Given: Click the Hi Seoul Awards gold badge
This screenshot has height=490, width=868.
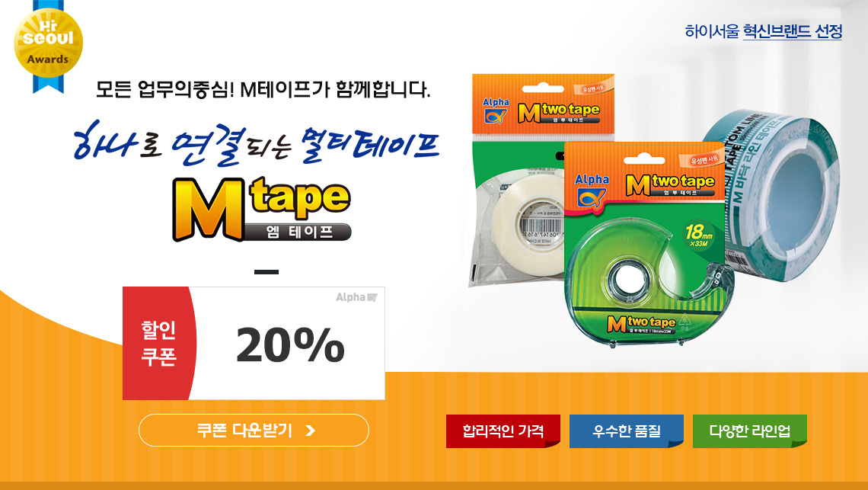Looking at the screenshot, I should 48,44.
